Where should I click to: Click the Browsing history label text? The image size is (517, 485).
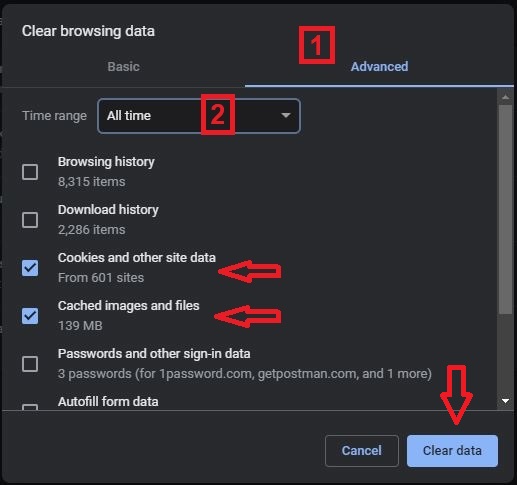(106, 162)
